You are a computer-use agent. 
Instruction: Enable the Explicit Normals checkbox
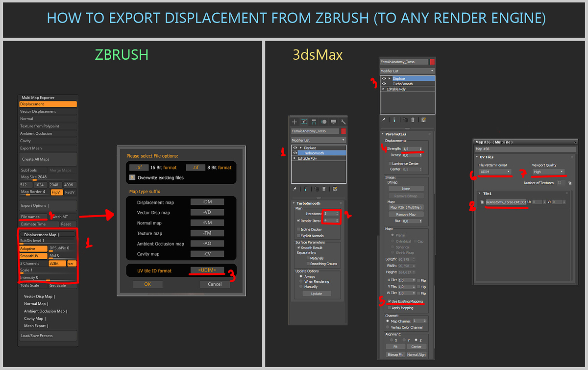(x=298, y=236)
